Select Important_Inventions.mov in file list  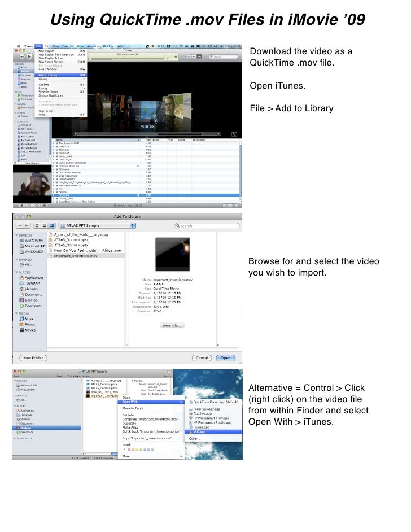click(x=86, y=256)
